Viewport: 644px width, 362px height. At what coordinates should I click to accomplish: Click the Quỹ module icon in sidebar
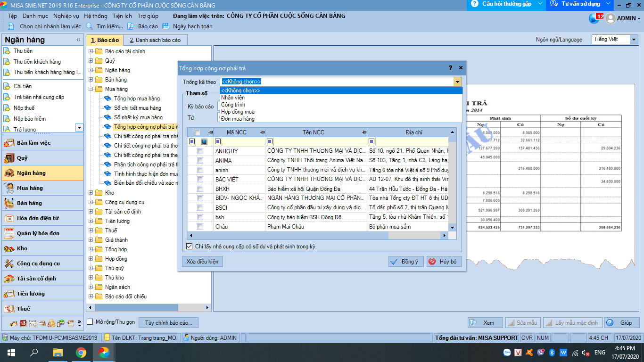(9, 158)
